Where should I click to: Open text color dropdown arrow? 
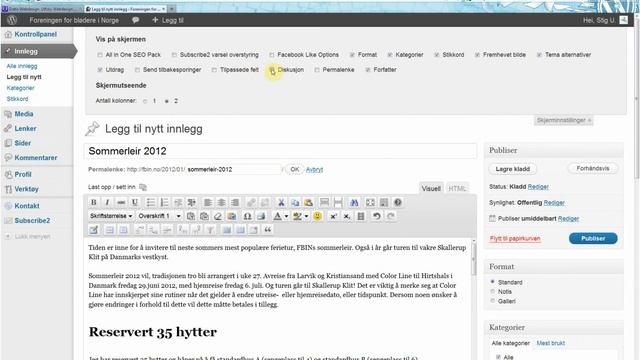287,216
